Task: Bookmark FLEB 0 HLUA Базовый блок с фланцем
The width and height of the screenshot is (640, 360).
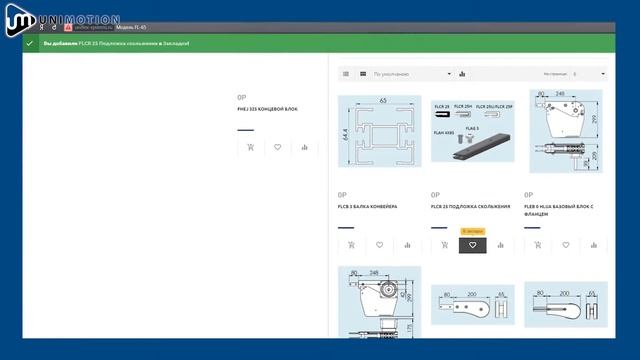Action: click(566, 245)
